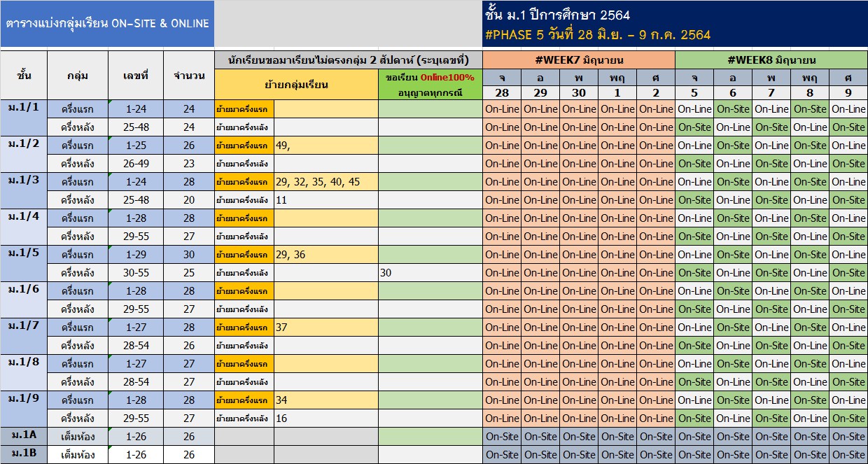Select Online100% cell '30' in ม.1/5 second half

point(430,273)
